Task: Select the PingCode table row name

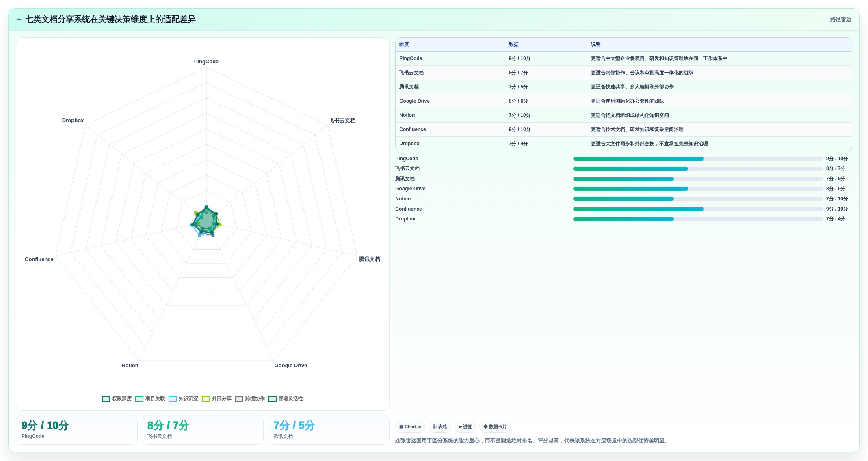Action: click(x=411, y=58)
